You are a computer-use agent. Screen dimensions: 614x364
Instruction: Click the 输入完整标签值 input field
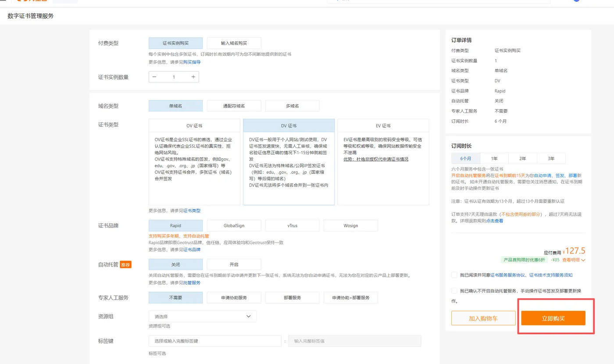tap(355, 341)
